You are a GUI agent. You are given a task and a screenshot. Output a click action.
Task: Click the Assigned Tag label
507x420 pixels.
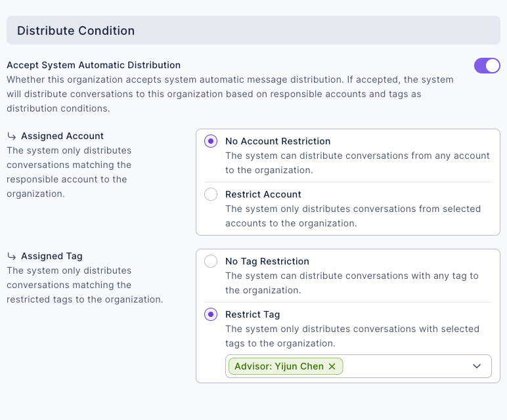tap(52, 256)
